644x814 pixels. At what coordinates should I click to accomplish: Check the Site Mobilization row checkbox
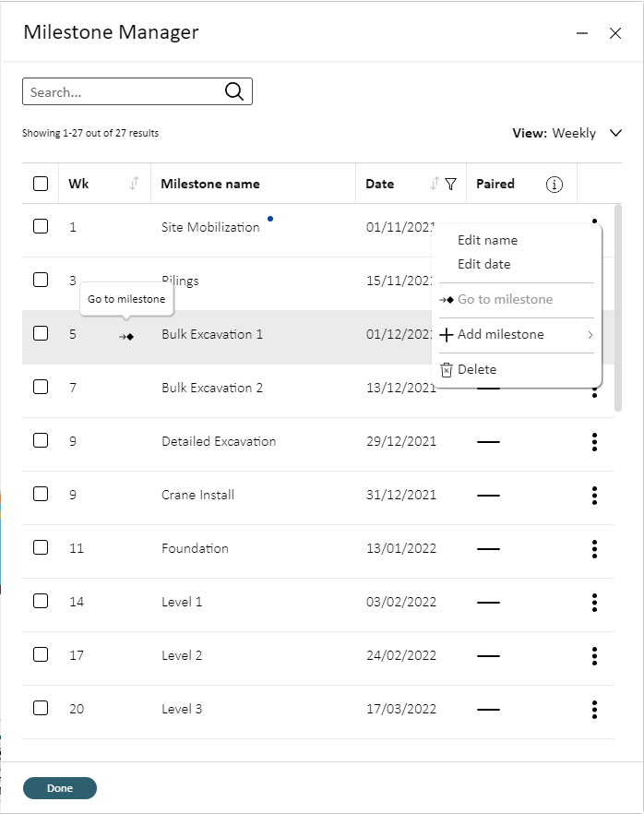pyautogui.click(x=41, y=226)
